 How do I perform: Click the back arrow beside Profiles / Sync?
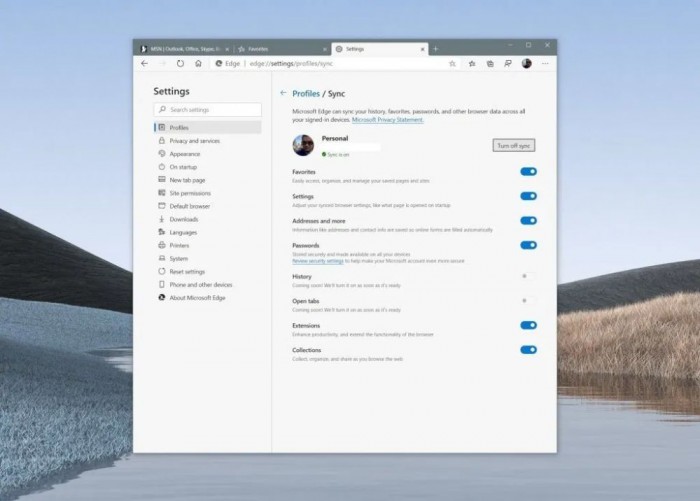[x=283, y=93]
